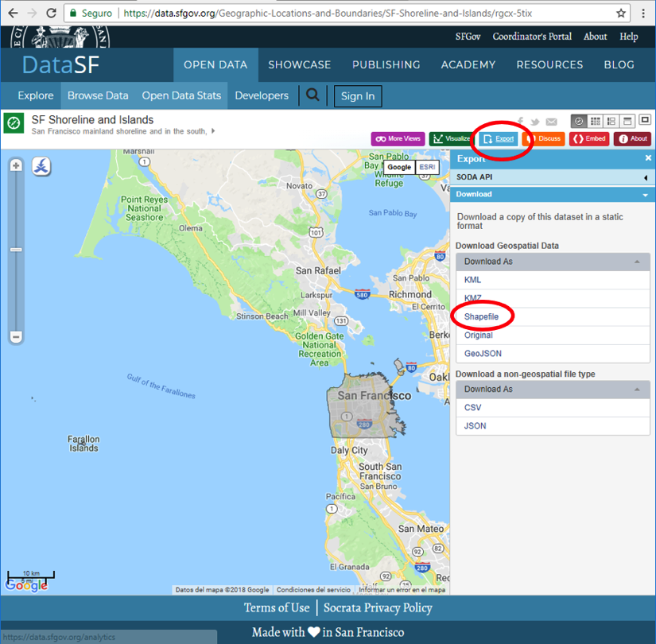
Task: Share dataset by email envelope icon
Action: pyautogui.click(x=551, y=122)
